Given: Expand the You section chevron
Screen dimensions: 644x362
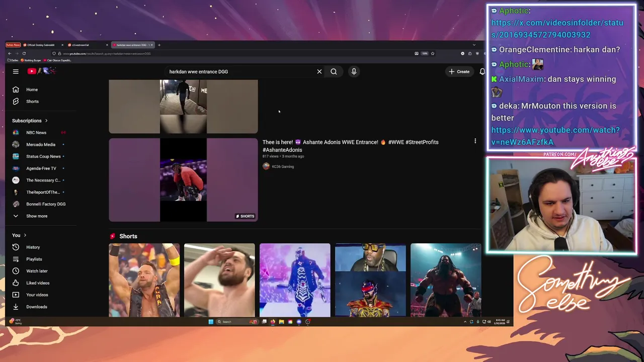Looking at the screenshot, I should click(25, 235).
